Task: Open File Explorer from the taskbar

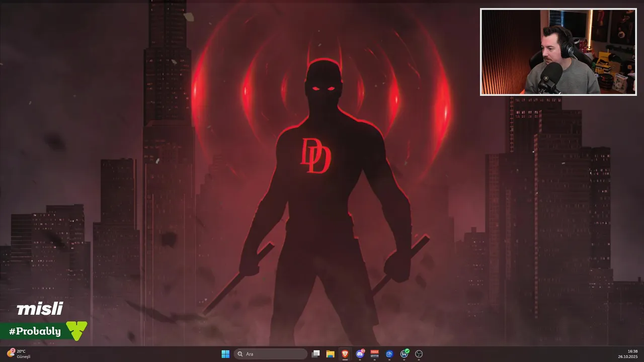Action: pos(330,354)
